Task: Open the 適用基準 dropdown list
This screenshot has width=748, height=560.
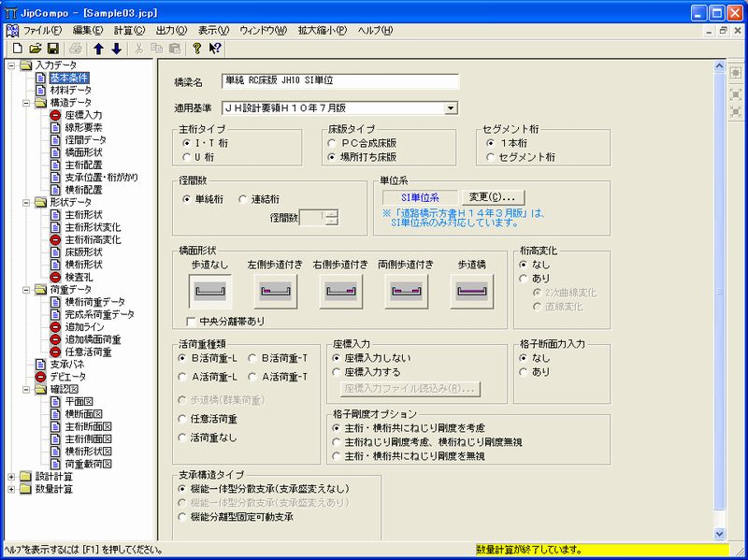Action: (x=451, y=108)
